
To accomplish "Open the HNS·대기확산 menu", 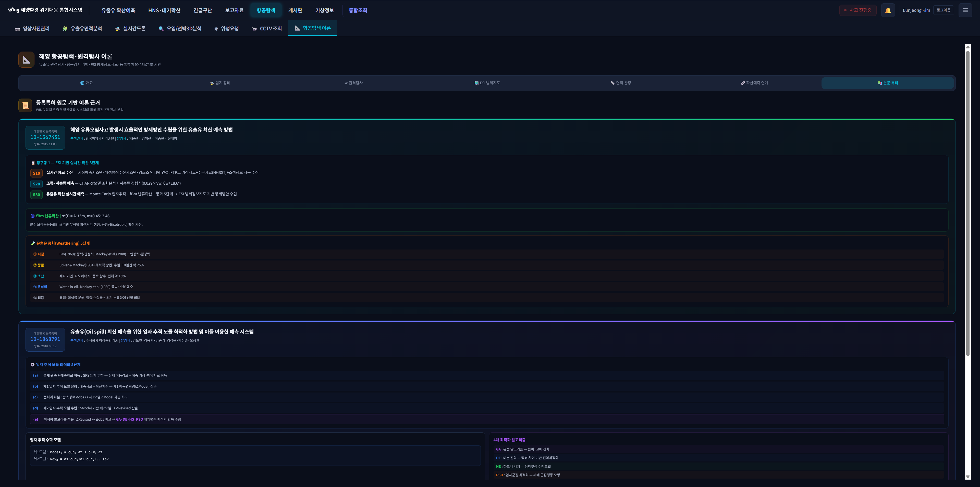I will click(164, 10).
